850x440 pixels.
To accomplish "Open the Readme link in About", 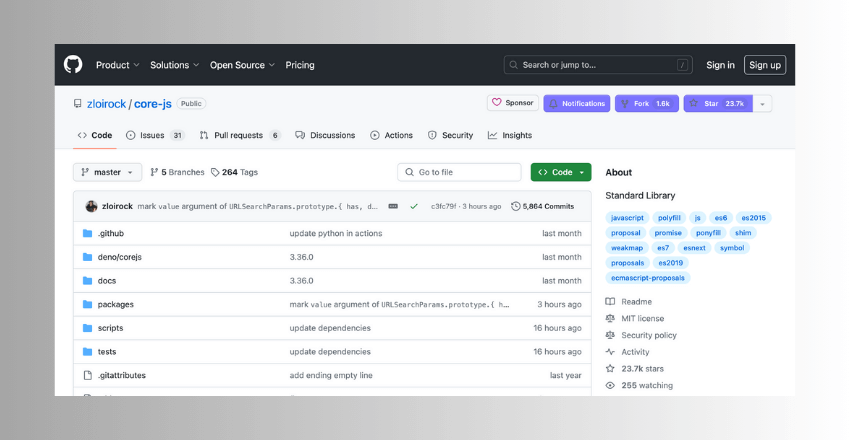I will (x=629, y=302).
